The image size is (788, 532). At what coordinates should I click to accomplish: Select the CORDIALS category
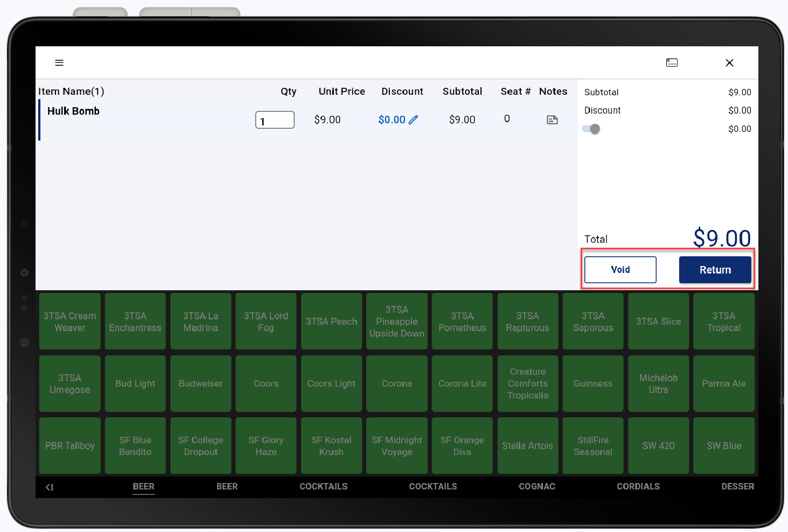(x=638, y=486)
